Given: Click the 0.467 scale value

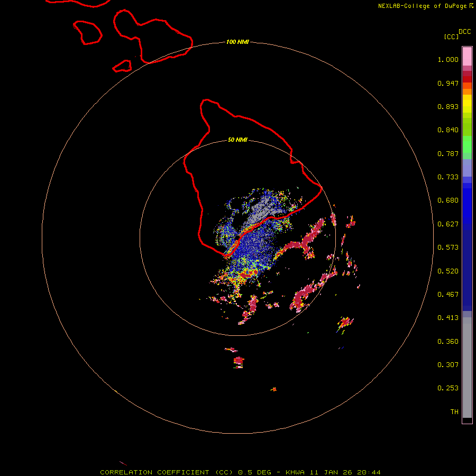Looking at the screenshot, I should (448, 295).
